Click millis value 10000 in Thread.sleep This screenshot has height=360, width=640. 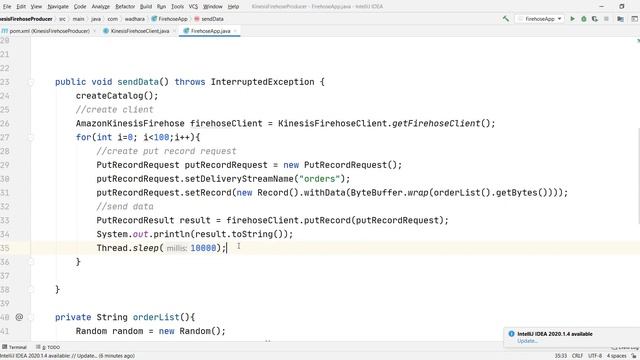click(203, 248)
